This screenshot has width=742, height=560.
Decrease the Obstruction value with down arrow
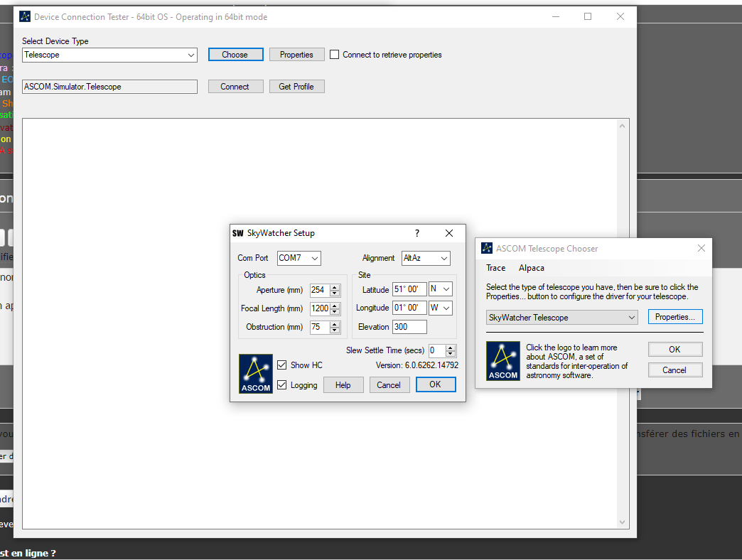pyautogui.click(x=335, y=330)
